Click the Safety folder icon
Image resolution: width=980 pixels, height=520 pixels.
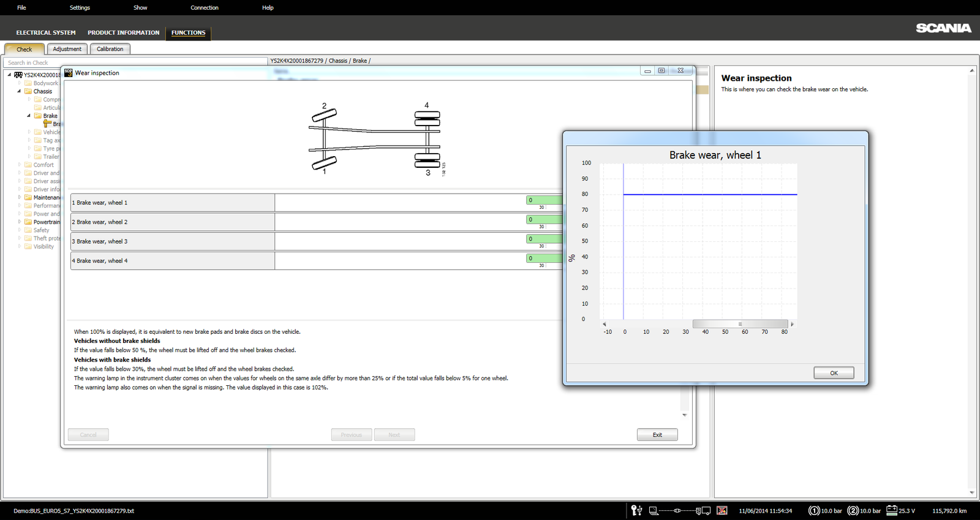[28, 230]
